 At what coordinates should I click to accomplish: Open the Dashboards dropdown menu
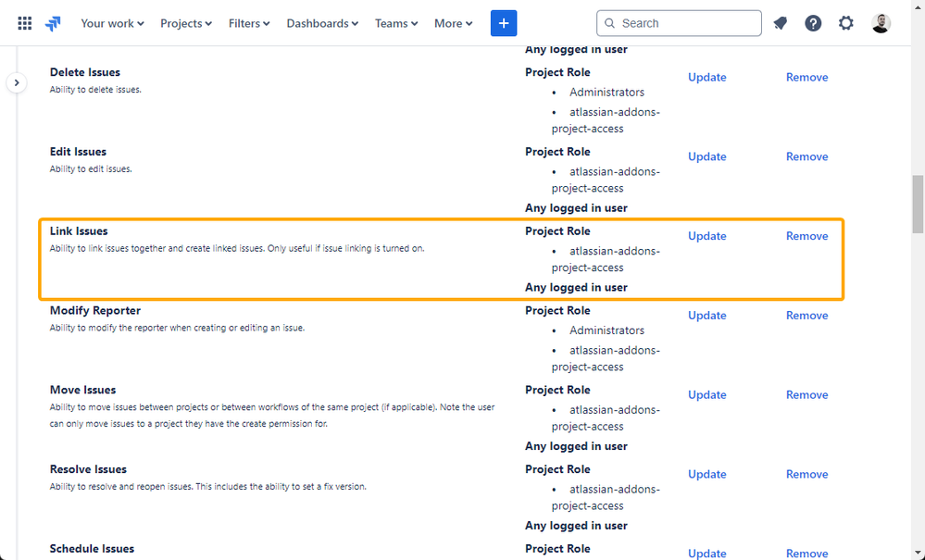322,23
